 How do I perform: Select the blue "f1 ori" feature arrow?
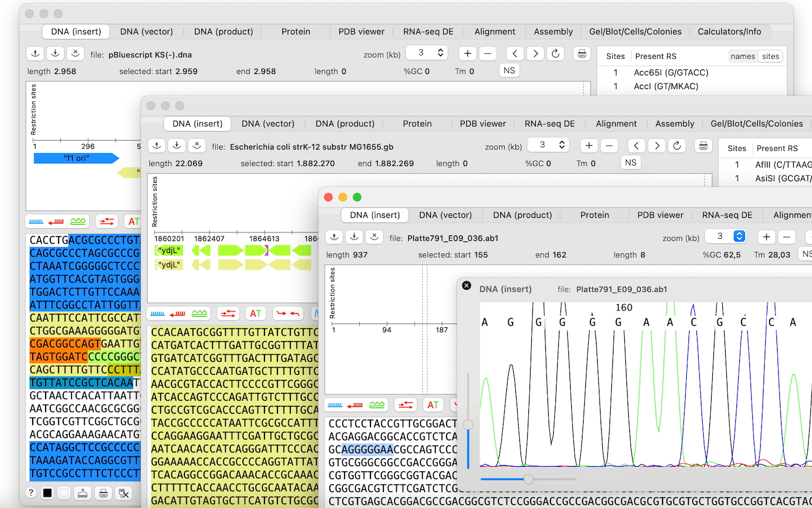pyautogui.click(x=76, y=158)
